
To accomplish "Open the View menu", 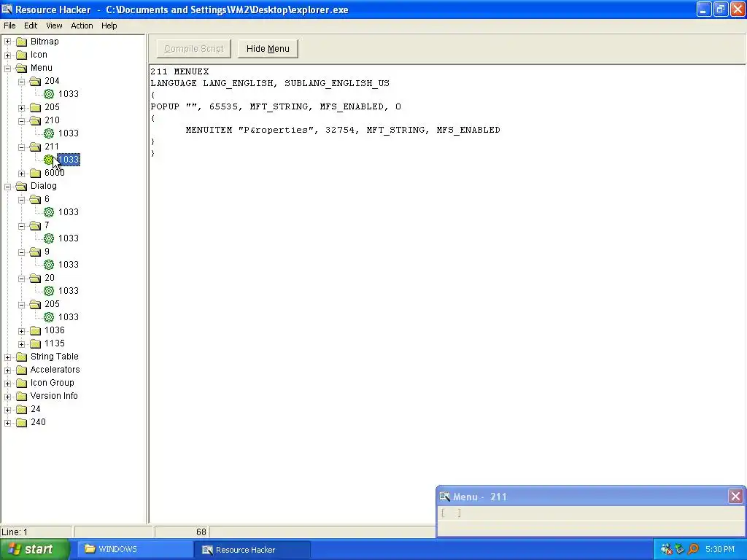I will click(54, 26).
